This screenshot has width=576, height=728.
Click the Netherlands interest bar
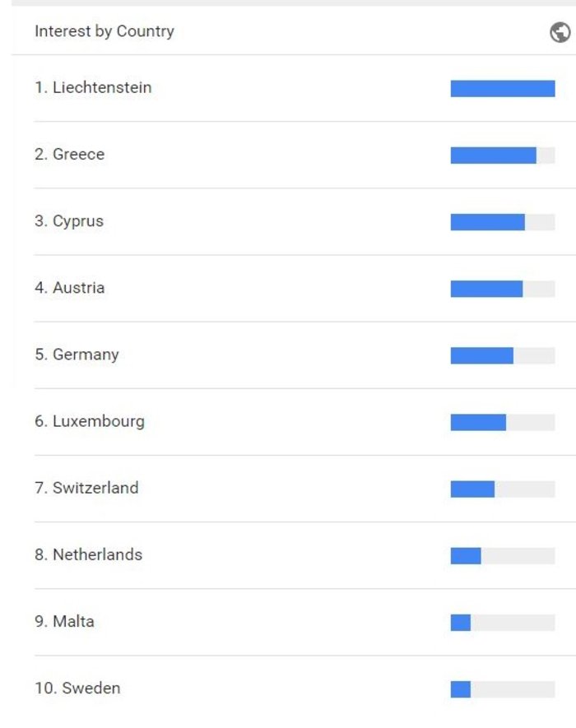click(466, 555)
